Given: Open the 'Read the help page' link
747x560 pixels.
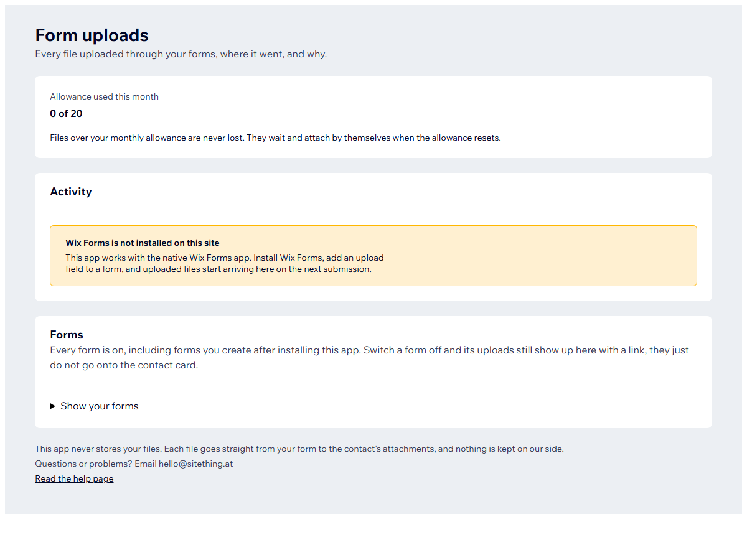Looking at the screenshot, I should pos(74,479).
